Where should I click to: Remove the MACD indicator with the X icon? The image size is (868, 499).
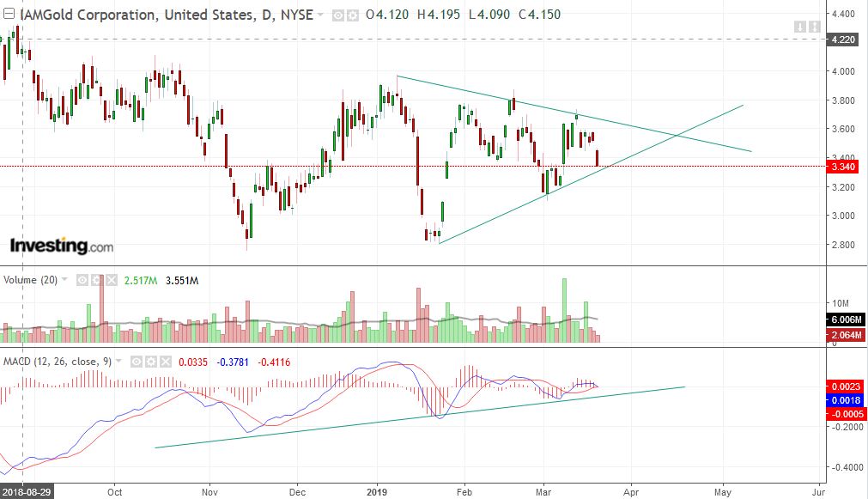pos(165,362)
